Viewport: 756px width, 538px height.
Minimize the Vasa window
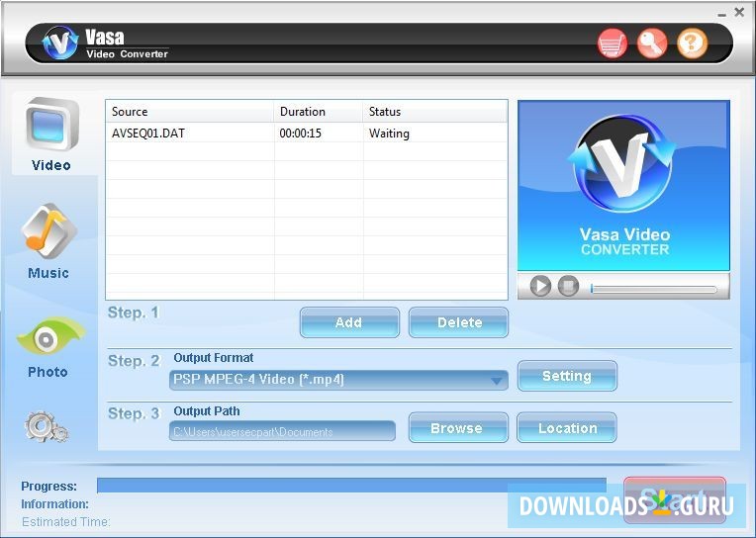721,15
